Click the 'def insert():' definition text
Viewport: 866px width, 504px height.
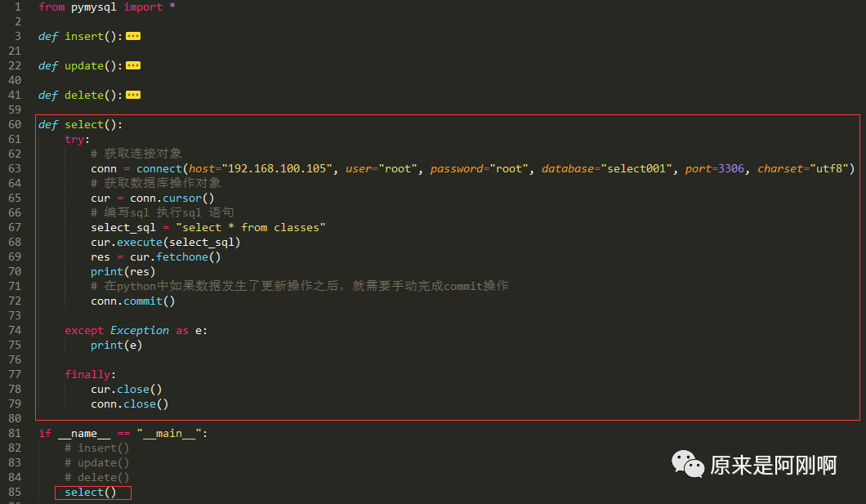(x=81, y=37)
